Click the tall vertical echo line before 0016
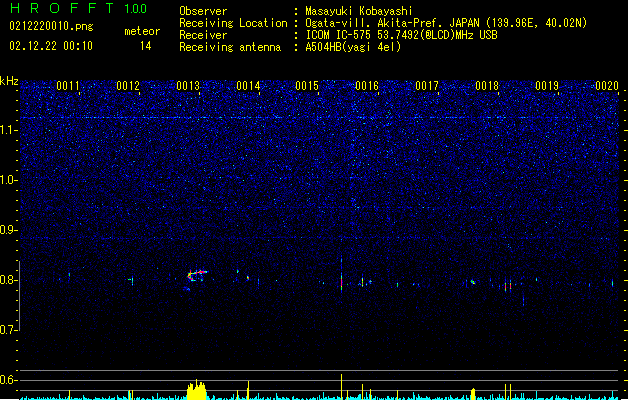 (341, 275)
